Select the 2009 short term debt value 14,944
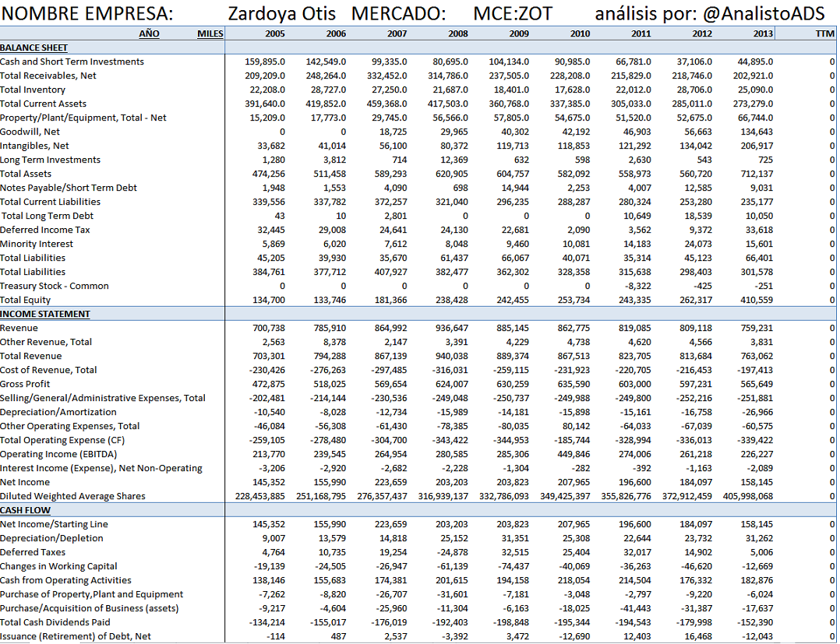The width and height of the screenshot is (840, 644). pos(515,188)
